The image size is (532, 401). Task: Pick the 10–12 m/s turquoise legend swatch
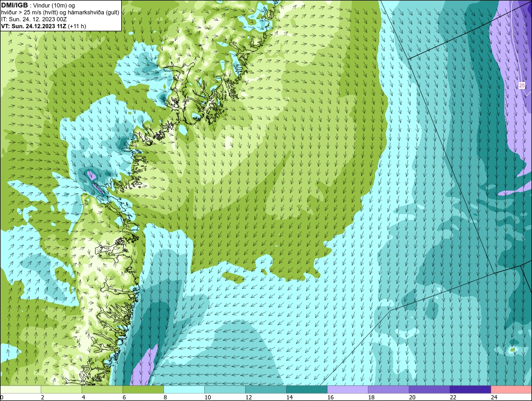pyautogui.click(x=225, y=390)
